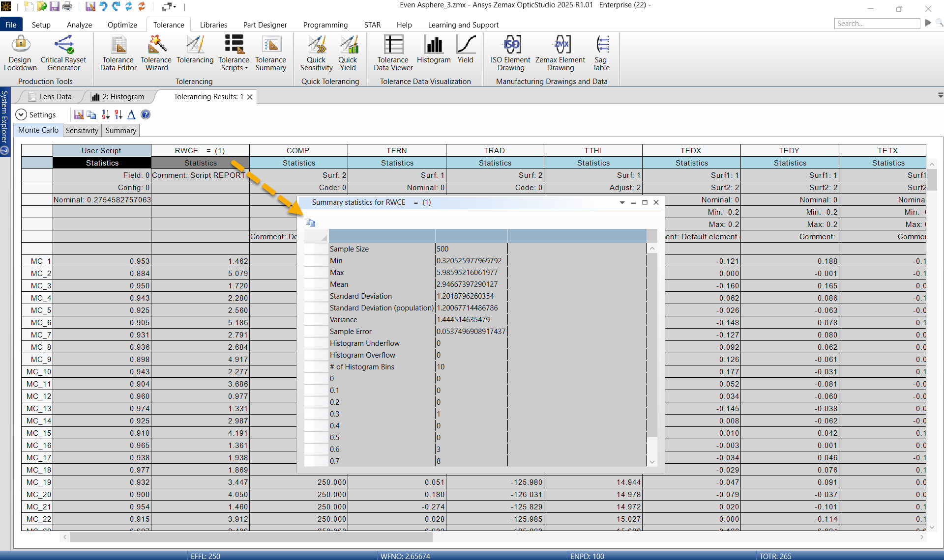This screenshot has width=944, height=560.
Task: Sort descending with the 9-1 icon
Action: click(x=118, y=114)
